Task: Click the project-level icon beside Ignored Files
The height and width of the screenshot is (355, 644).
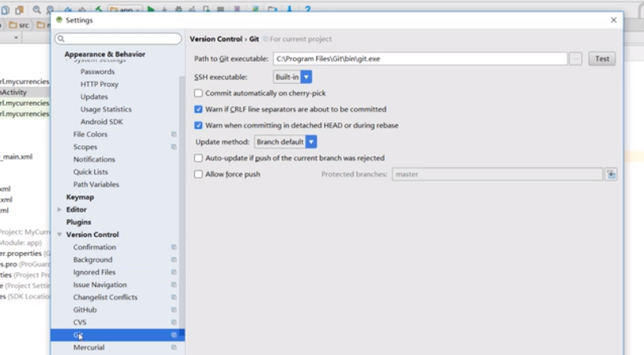Action: (174, 272)
